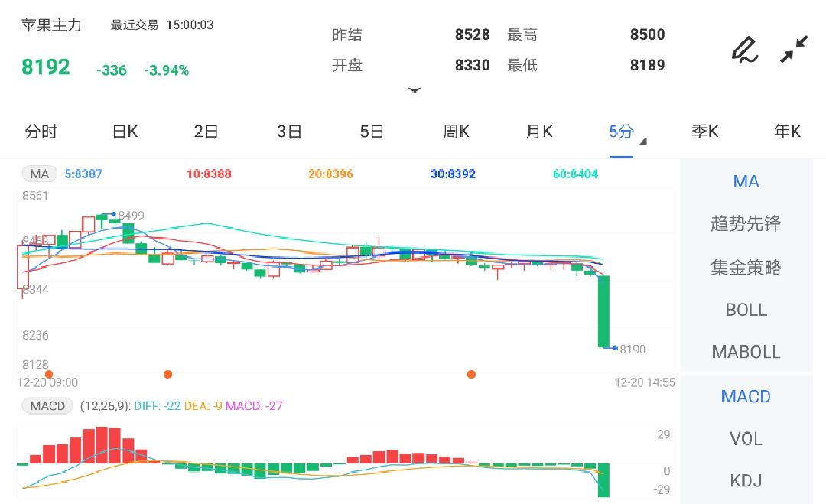The image size is (826, 504).
Task: Select MA in the indicator sidebar
Action: (x=746, y=182)
